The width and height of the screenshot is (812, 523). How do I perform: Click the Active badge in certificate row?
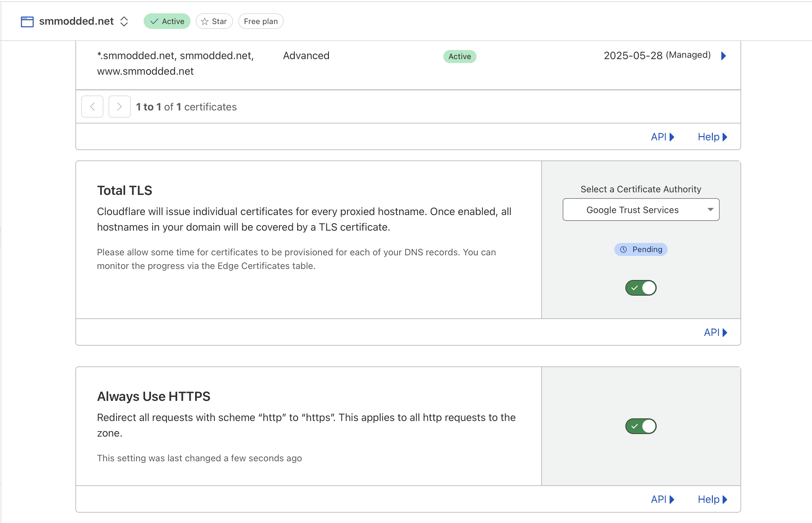[x=460, y=57]
